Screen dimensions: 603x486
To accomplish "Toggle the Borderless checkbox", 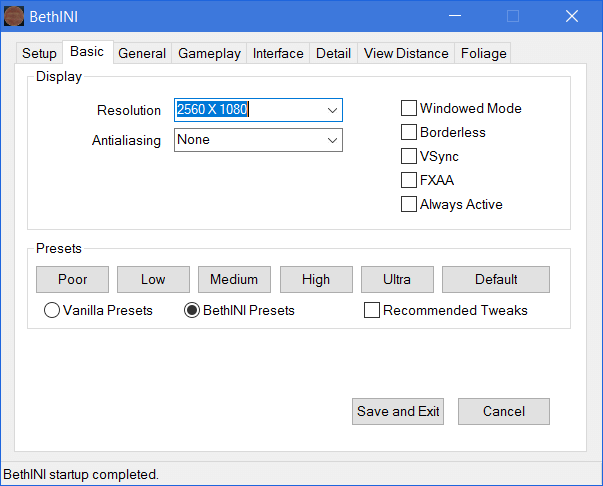I will (409, 133).
